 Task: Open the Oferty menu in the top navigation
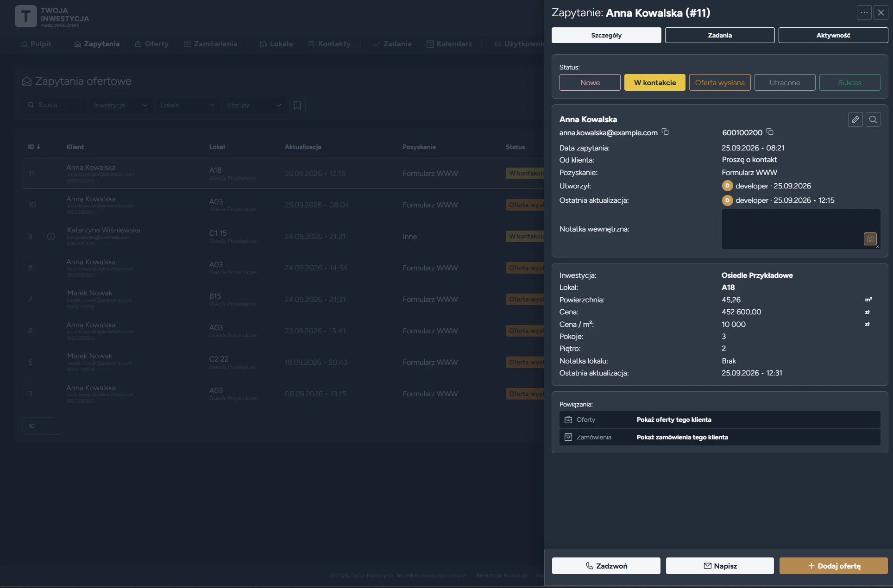tap(152, 44)
